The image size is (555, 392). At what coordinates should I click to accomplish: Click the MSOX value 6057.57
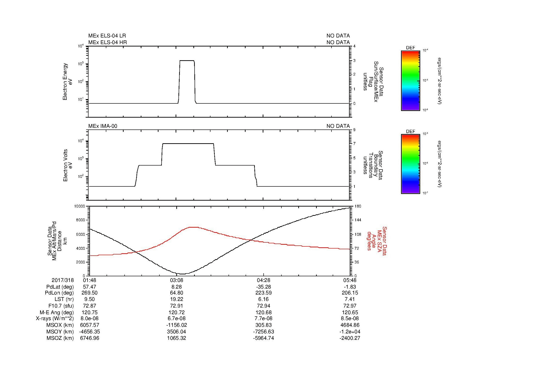click(x=90, y=325)
